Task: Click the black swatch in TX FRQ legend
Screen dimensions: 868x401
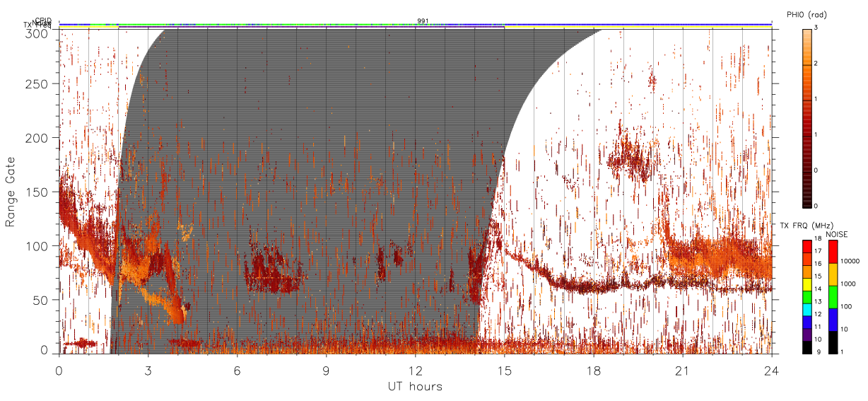Action: (807, 347)
